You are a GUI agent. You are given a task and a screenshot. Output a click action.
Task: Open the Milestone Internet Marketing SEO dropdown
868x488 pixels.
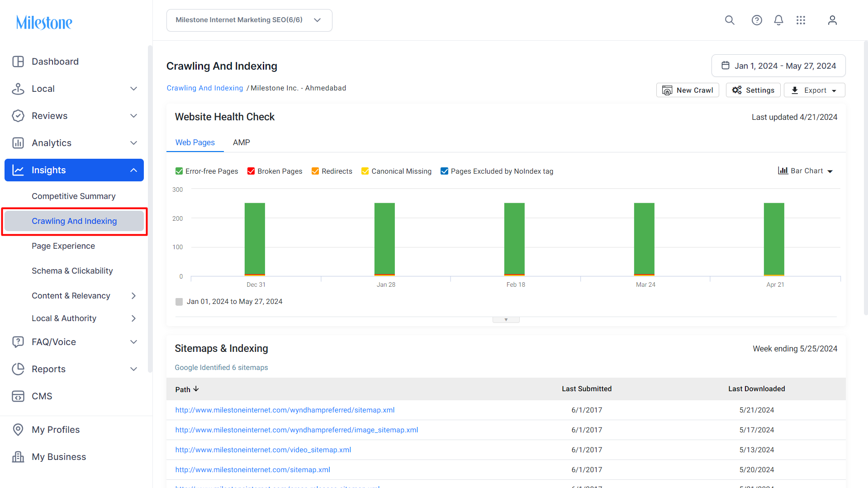(249, 20)
